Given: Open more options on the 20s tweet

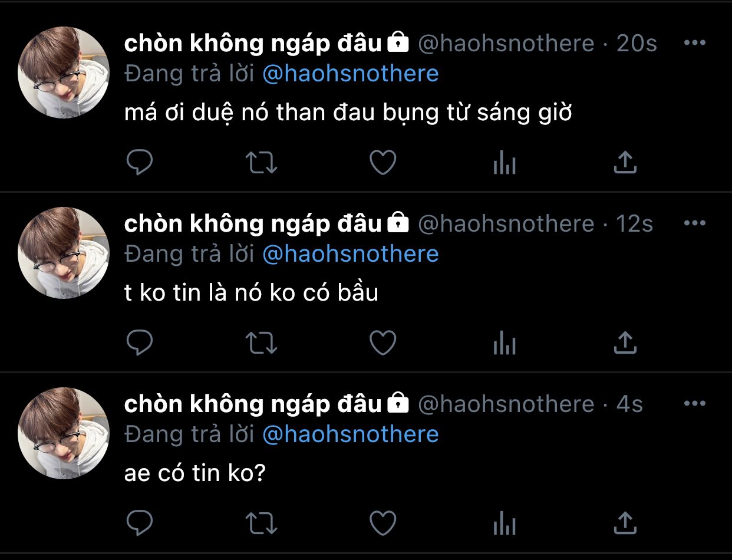Looking at the screenshot, I should [695, 43].
